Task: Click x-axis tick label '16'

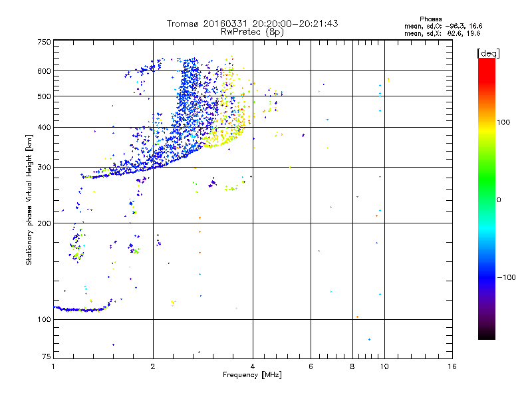Action: click(x=452, y=366)
